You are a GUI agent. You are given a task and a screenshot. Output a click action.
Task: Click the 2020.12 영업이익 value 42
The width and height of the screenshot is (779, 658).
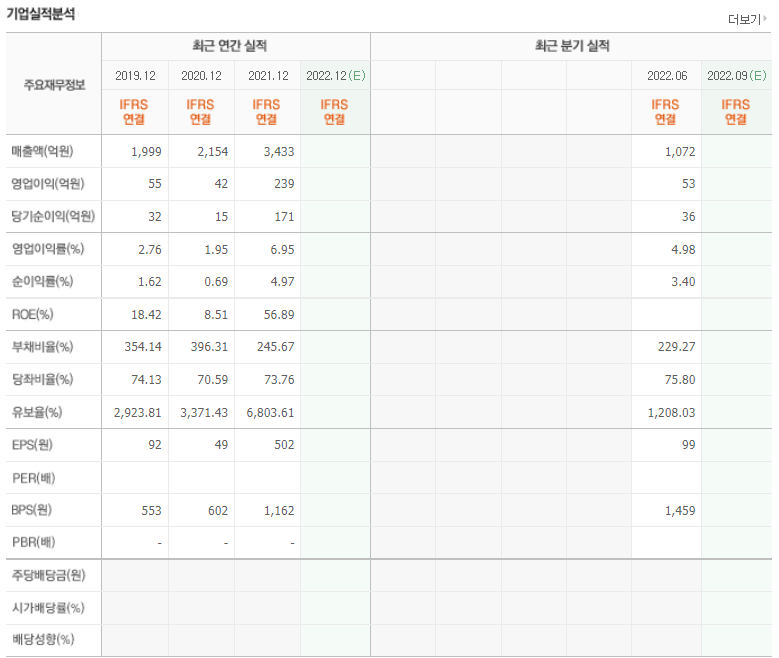(221, 184)
